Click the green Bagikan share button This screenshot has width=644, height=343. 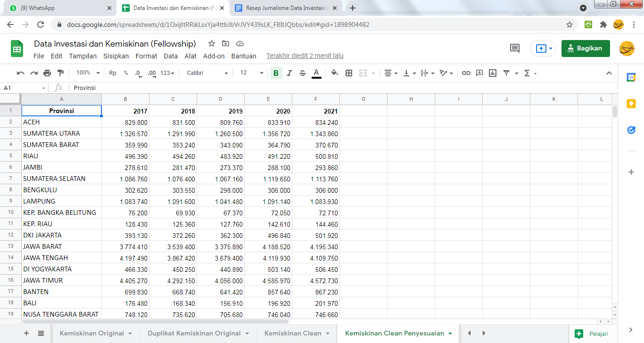point(585,49)
